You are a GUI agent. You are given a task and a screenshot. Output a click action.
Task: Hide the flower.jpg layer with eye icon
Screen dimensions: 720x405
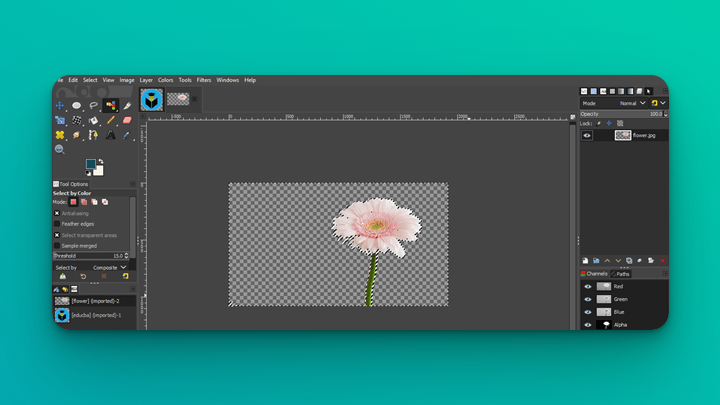(x=587, y=135)
